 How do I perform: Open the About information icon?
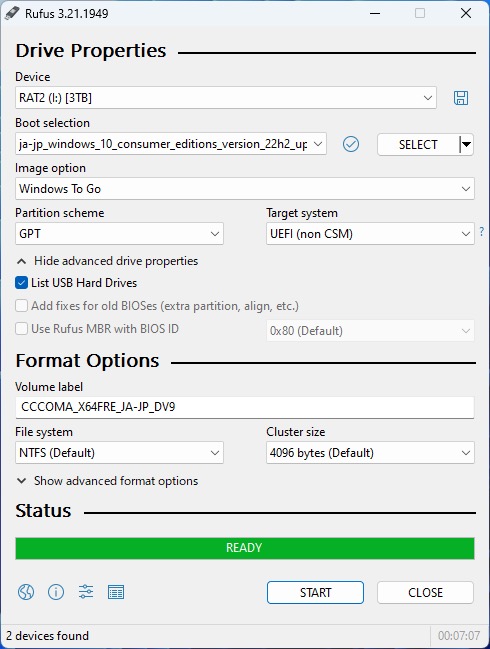[56, 592]
